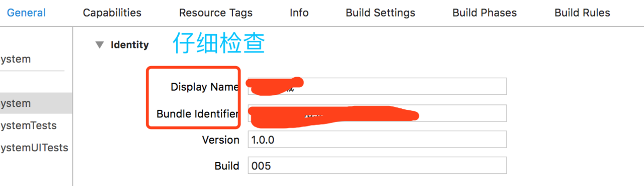Open the Build Settings tab

point(380,13)
